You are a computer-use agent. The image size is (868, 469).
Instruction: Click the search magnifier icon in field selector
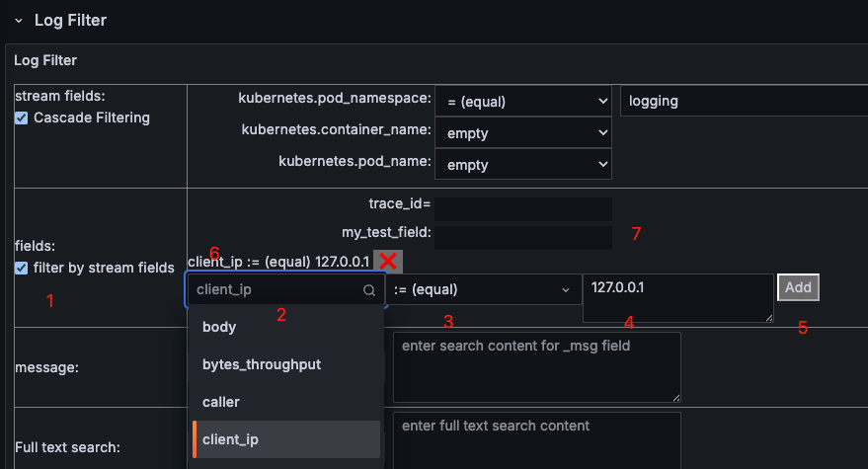369,290
